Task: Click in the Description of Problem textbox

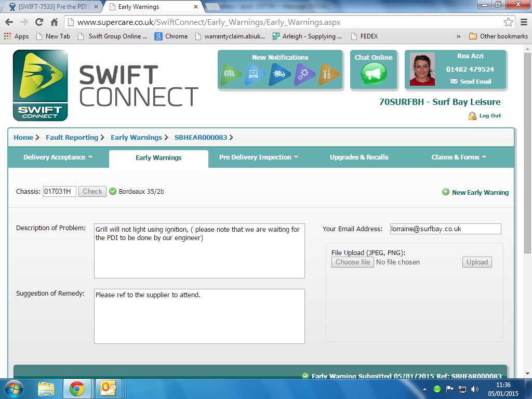Action: pos(199,251)
